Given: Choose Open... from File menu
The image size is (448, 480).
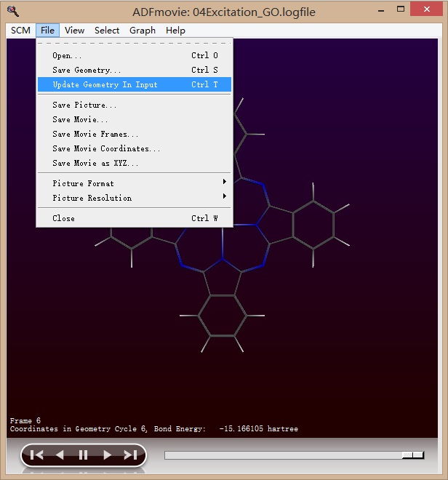Looking at the screenshot, I should (134, 55).
